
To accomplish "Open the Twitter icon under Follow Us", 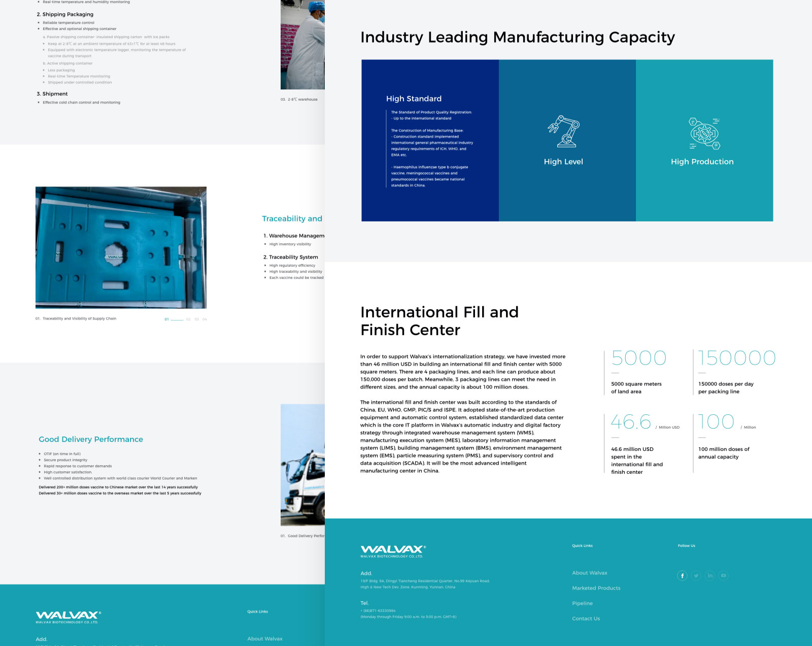I will click(696, 575).
